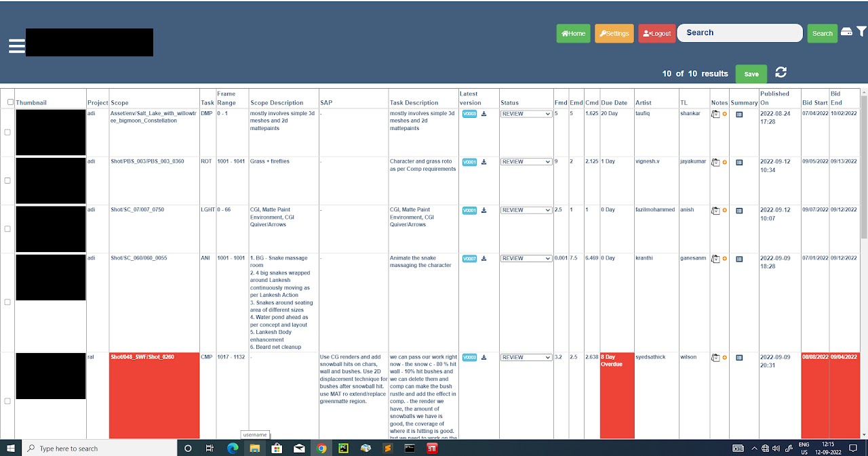The height and width of the screenshot is (456, 868).
Task: Check the box for the Salt_Lake asset row
Action: tap(7, 132)
